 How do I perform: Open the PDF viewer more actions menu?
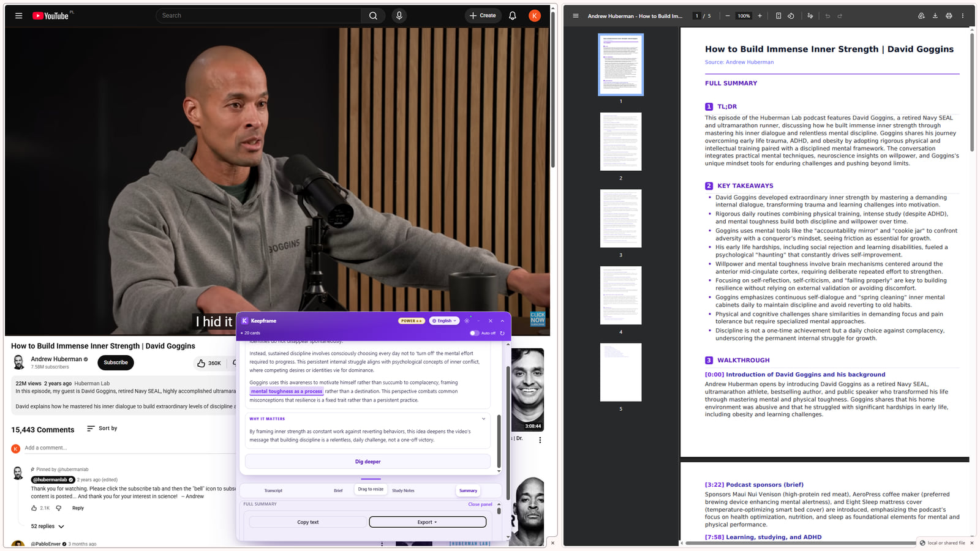pos(963,16)
